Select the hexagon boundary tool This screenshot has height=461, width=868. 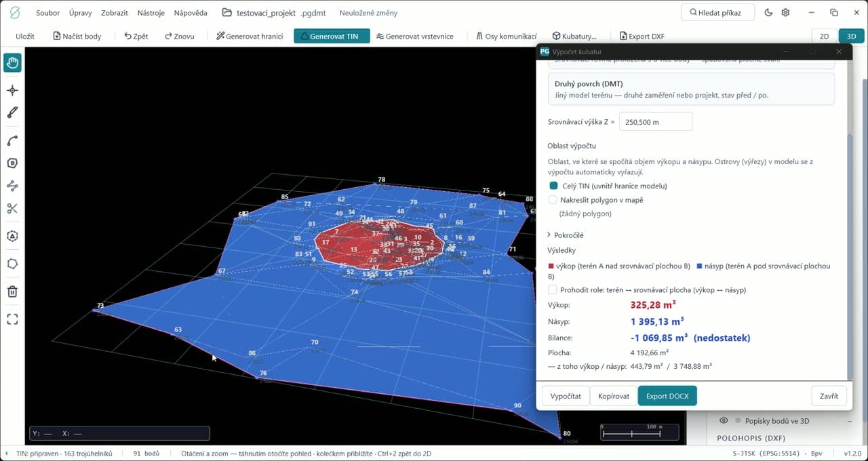pos(12,163)
